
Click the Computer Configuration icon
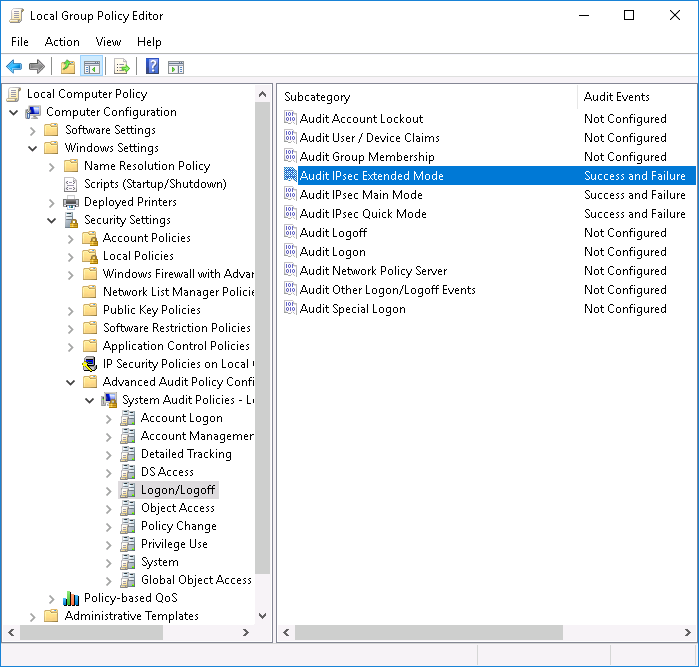(33, 112)
